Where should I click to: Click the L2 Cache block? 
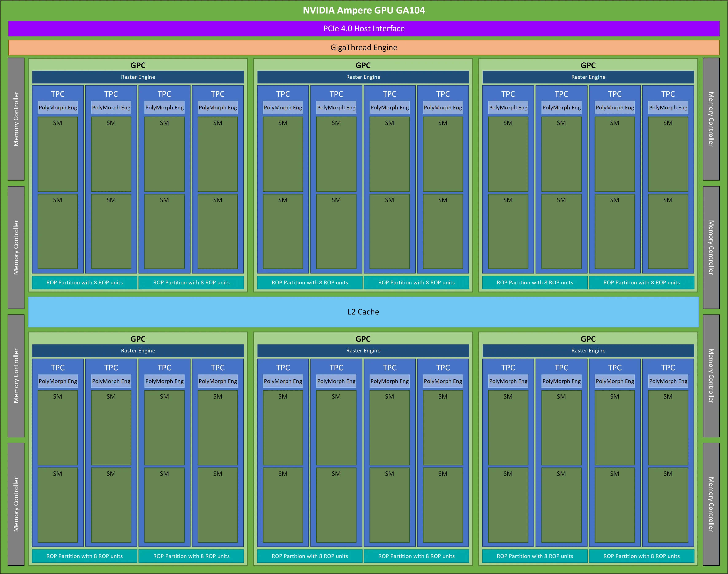364,312
